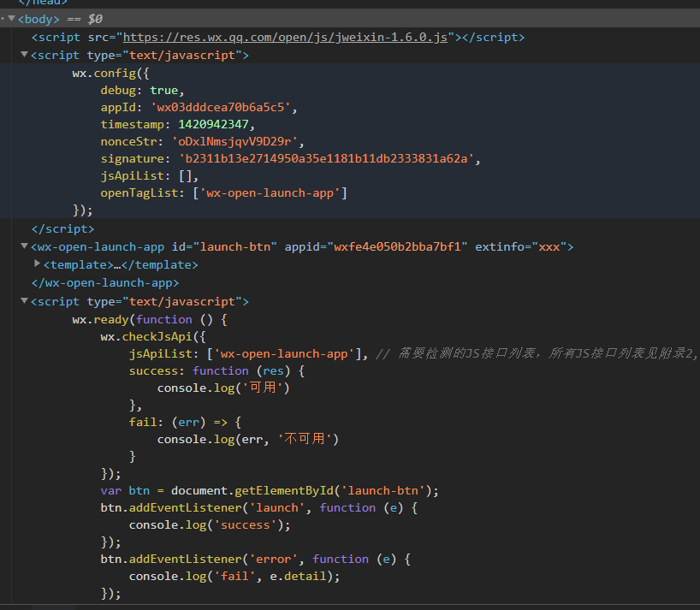Click the wx.checkJsApi({ line

(153, 337)
